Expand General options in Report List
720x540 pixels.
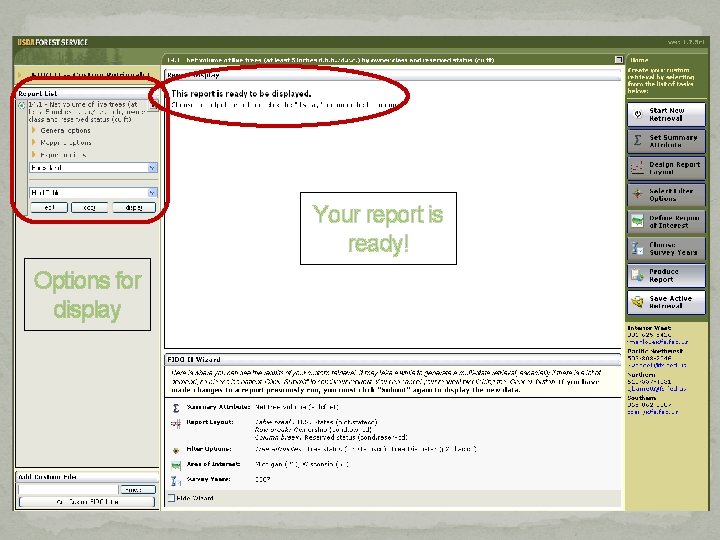34,130
